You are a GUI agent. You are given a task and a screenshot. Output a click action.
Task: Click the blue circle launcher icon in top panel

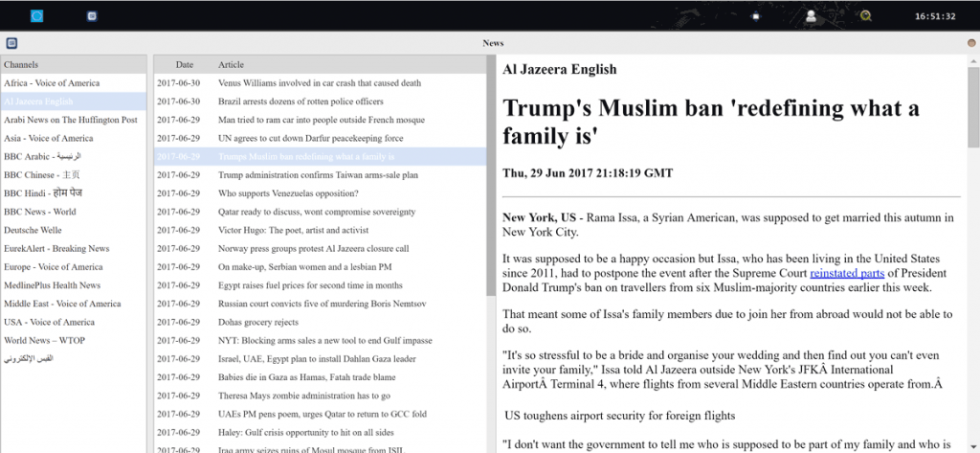pos(37,15)
